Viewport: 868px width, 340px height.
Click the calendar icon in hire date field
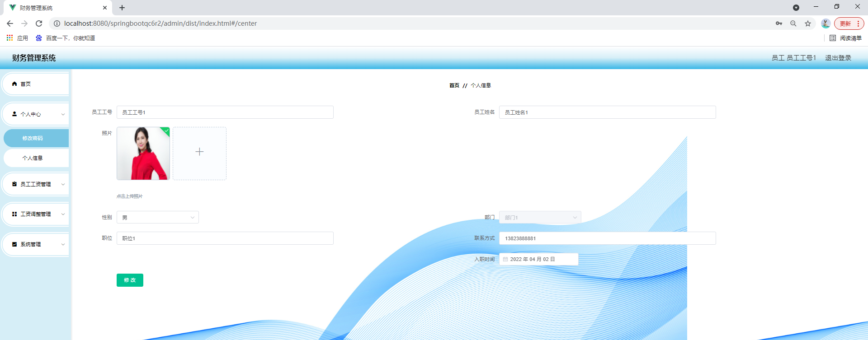click(x=505, y=259)
